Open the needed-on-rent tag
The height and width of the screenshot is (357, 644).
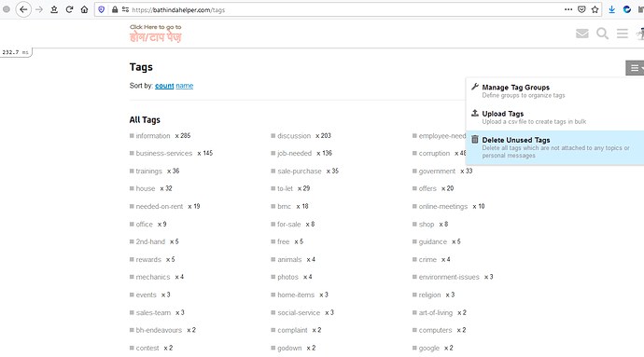(x=160, y=206)
